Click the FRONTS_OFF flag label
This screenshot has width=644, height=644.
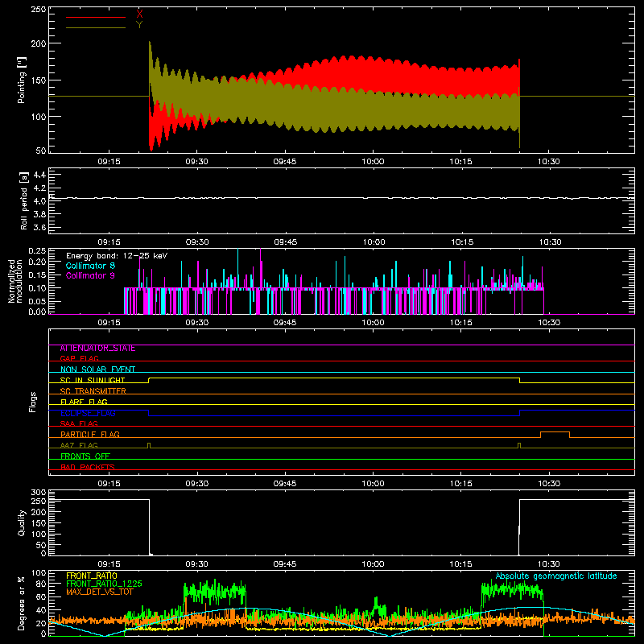pos(85,456)
